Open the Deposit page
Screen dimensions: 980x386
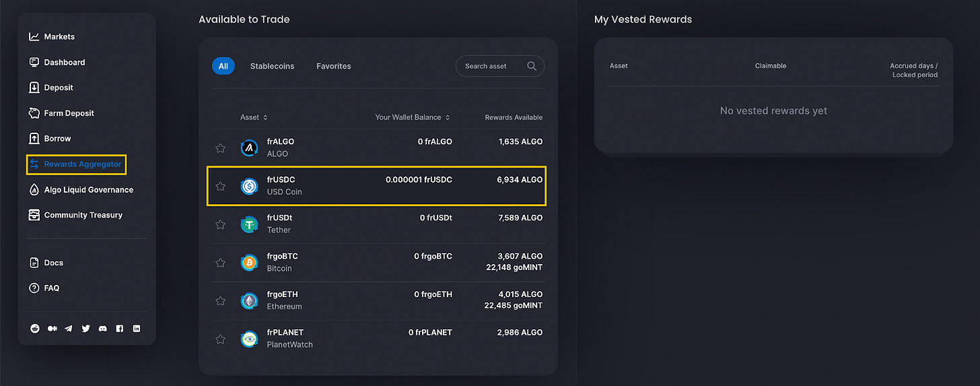click(x=59, y=88)
